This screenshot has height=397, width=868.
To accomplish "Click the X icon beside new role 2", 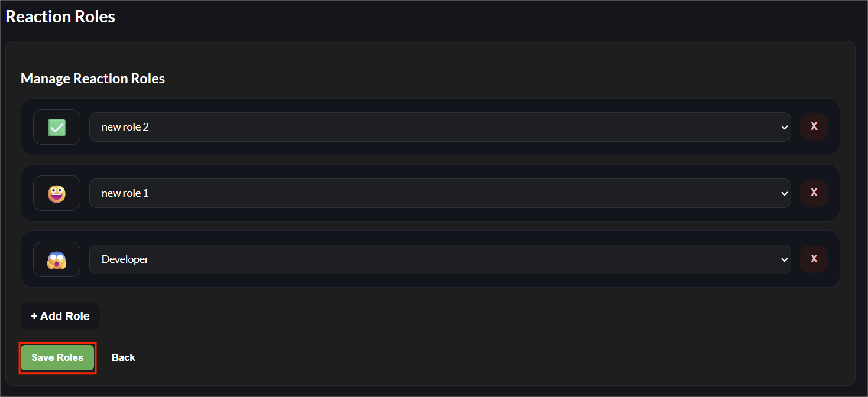I will (814, 126).
